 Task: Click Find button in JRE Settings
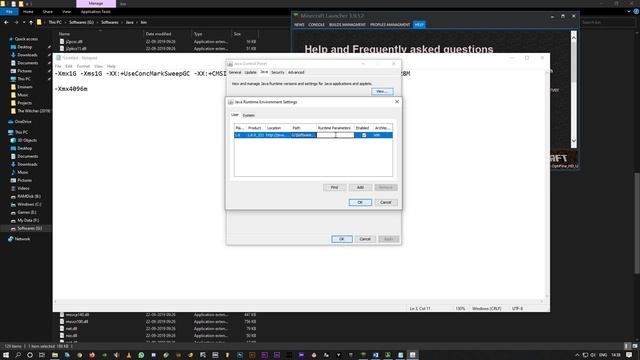334,187
